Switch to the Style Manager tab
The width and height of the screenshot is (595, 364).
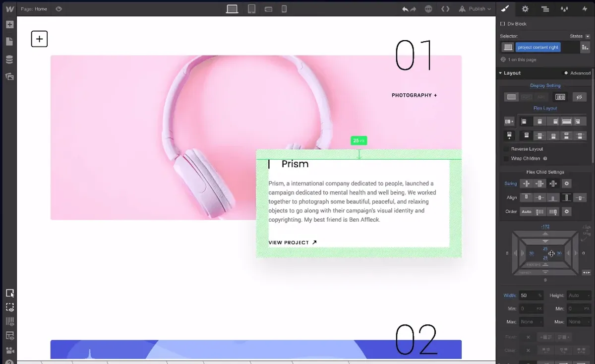coord(564,8)
